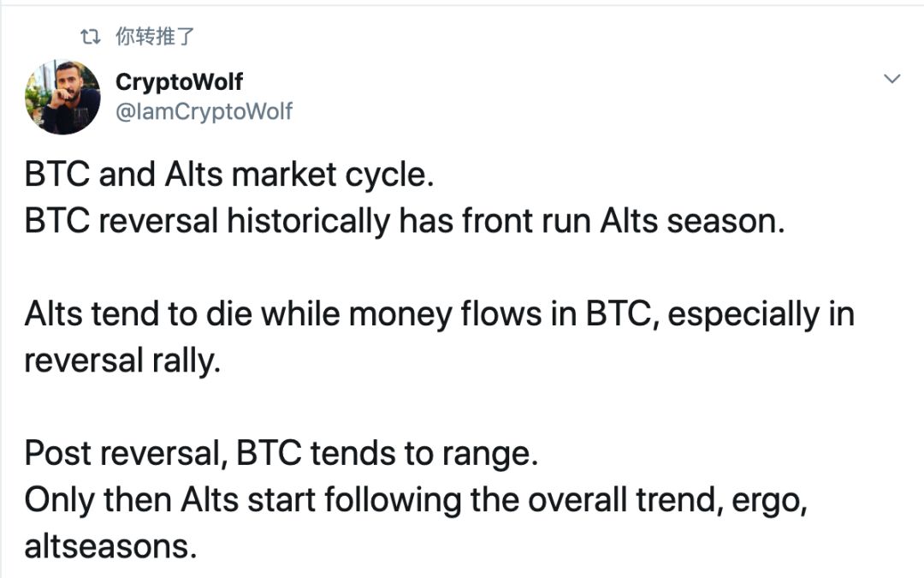Open CryptoWolf's profile picture
This screenshot has height=578, width=924.
[62, 98]
